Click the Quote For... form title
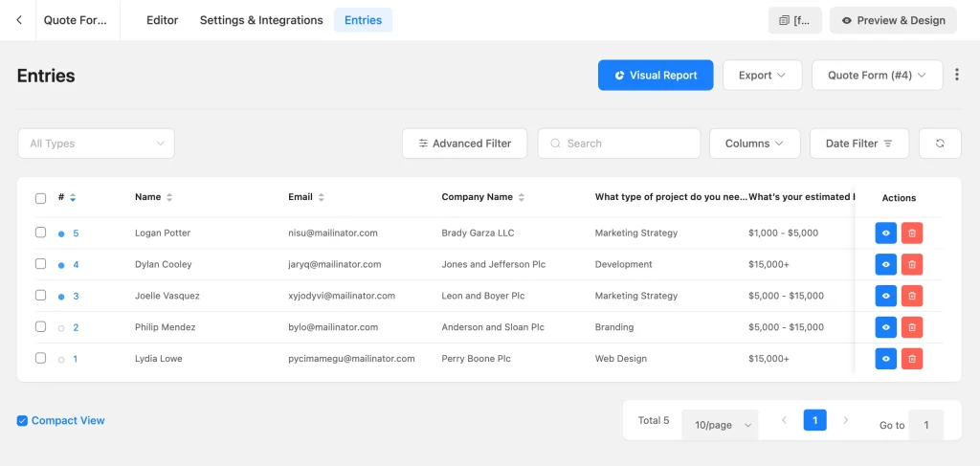Viewport: 980px width, 466px height. 75,20
